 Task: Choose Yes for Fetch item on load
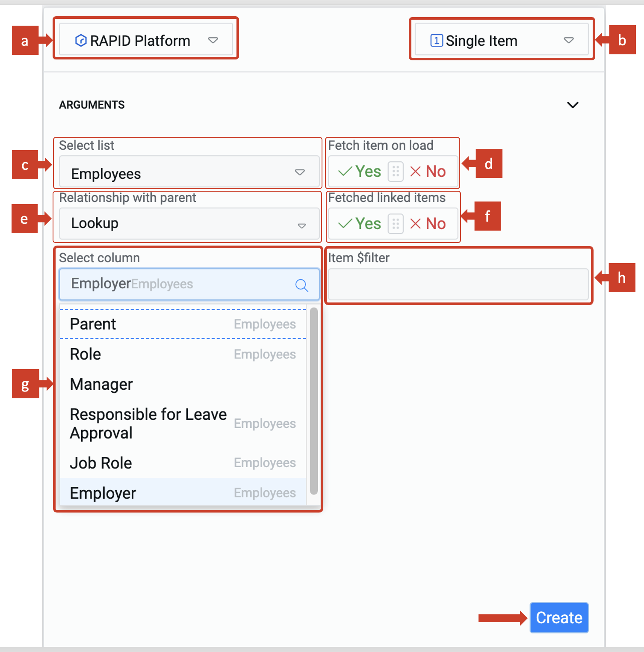[x=359, y=172]
